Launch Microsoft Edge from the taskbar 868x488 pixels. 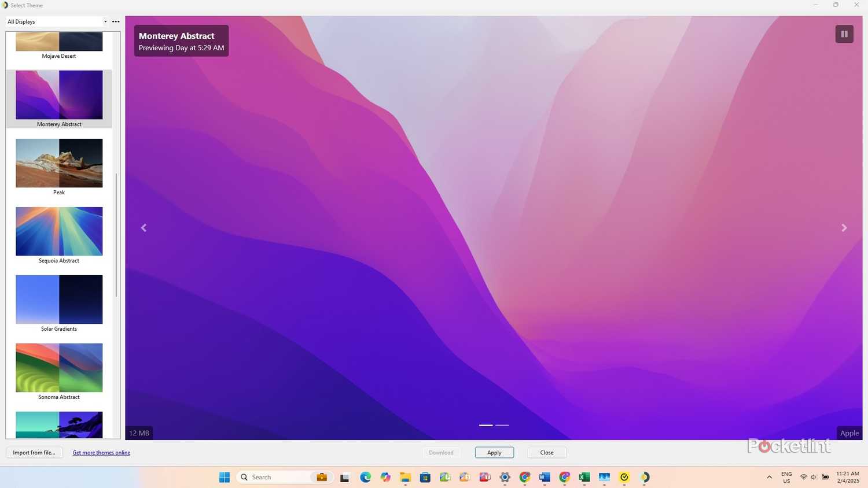365,477
